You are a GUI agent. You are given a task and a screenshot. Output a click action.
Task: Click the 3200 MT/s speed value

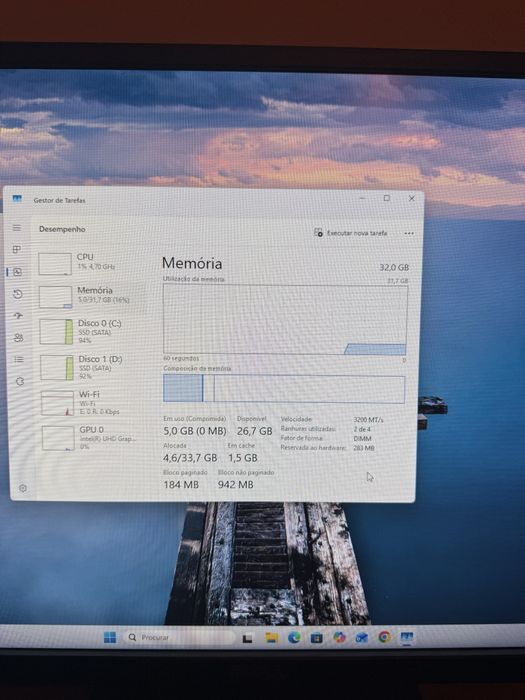point(368,420)
